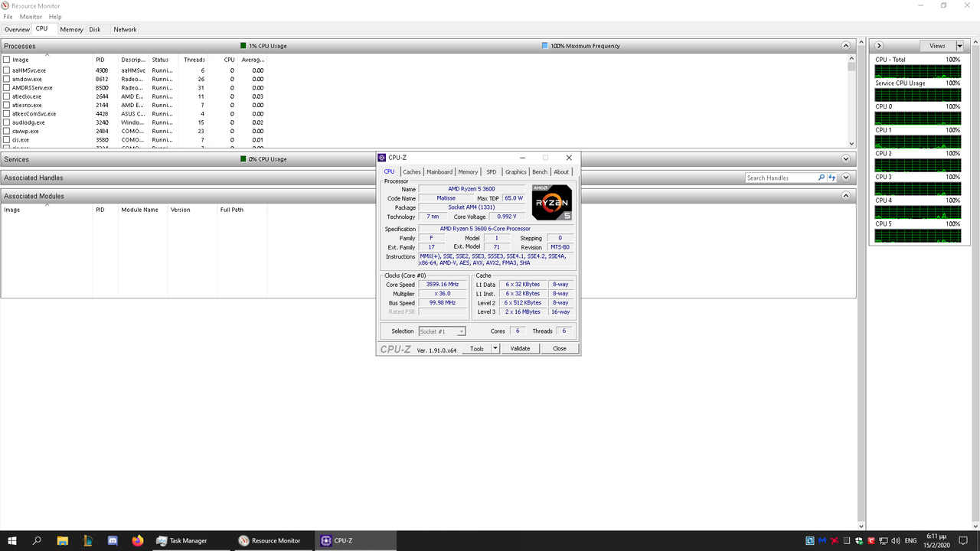
Task: Check the amdow.exe process checkbox
Action: pos(7,79)
